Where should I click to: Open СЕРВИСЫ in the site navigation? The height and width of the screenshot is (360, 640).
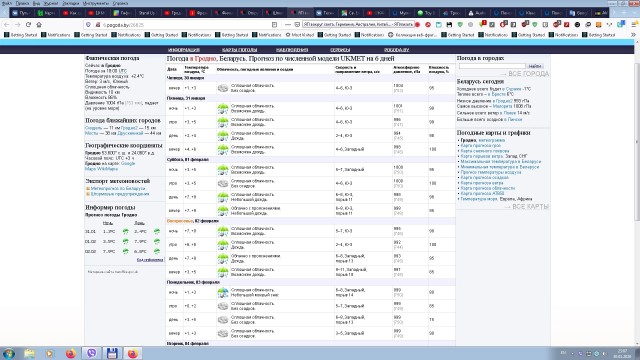[340, 50]
